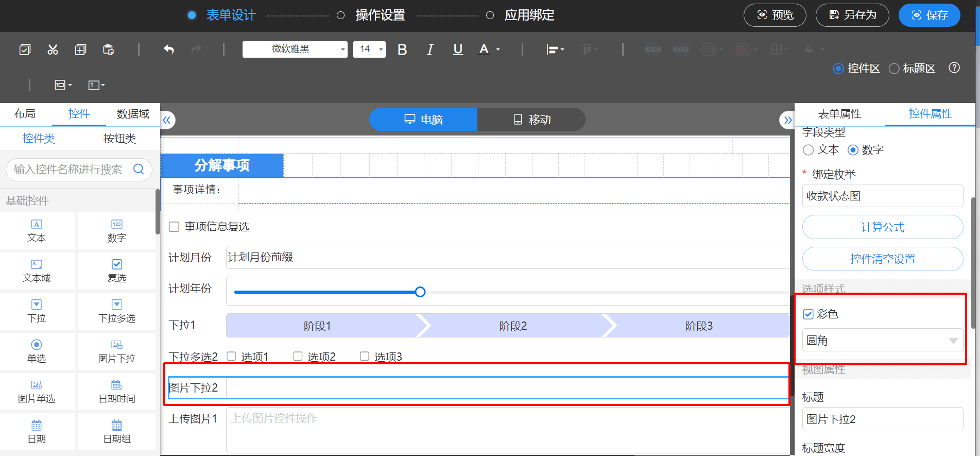Go to 应用绑定 step
980x456 pixels.
(x=529, y=15)
